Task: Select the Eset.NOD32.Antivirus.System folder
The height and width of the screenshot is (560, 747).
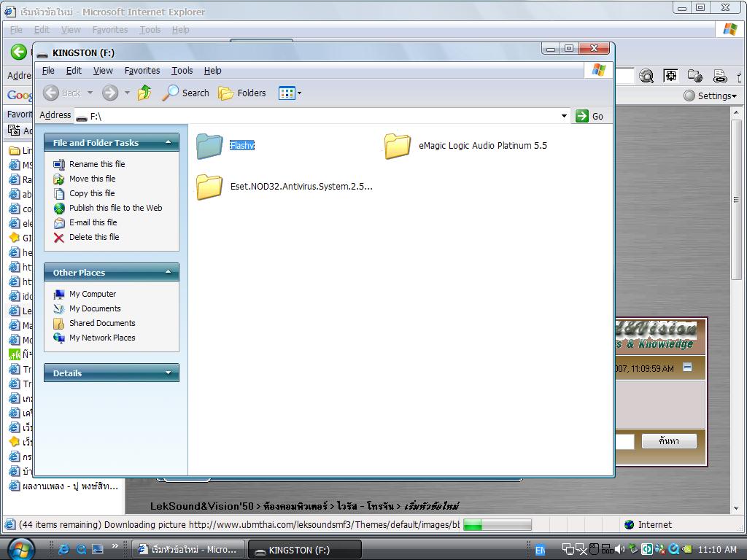Action: tap(285, 186)
